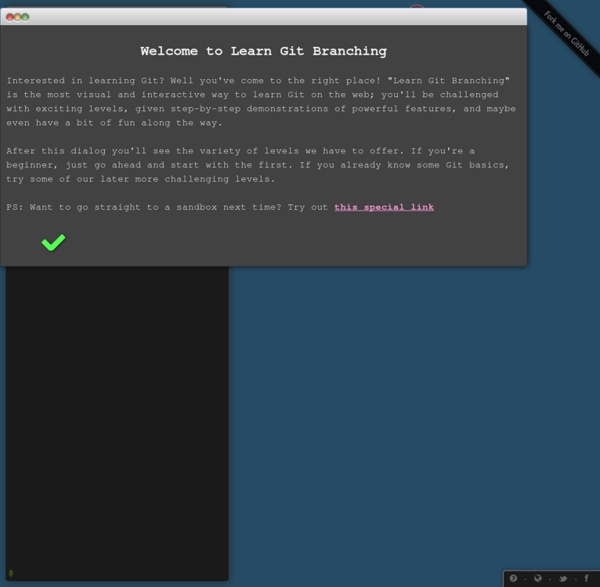
Task: Open the globe language icon
Action: click(538, 578)
